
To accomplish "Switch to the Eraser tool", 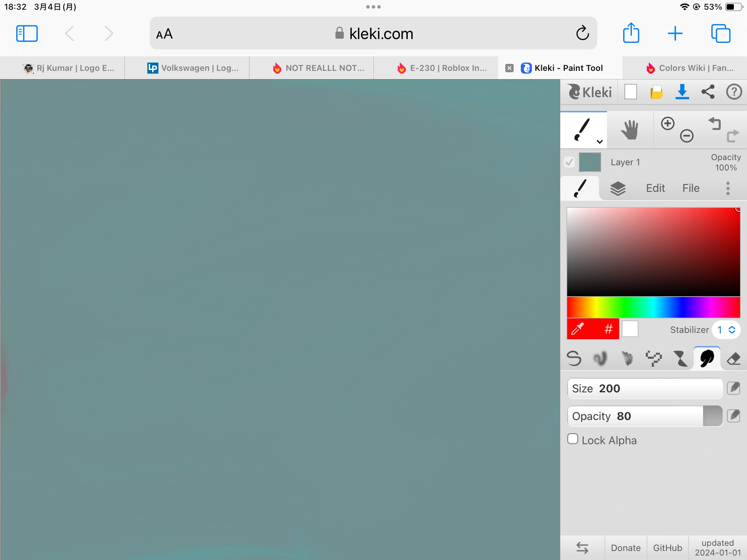I will 734,358.
